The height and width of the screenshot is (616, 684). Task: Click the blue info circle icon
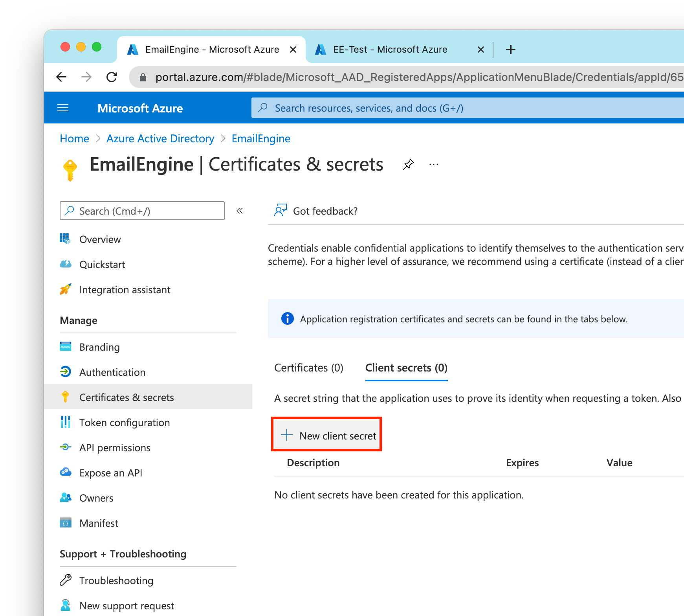click(x=288, y=318)
